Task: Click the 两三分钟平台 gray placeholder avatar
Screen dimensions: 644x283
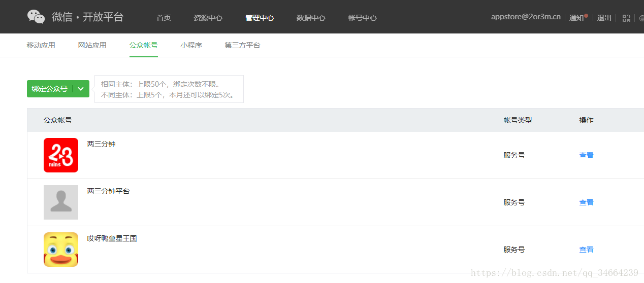Action: (x=61, y=202)
